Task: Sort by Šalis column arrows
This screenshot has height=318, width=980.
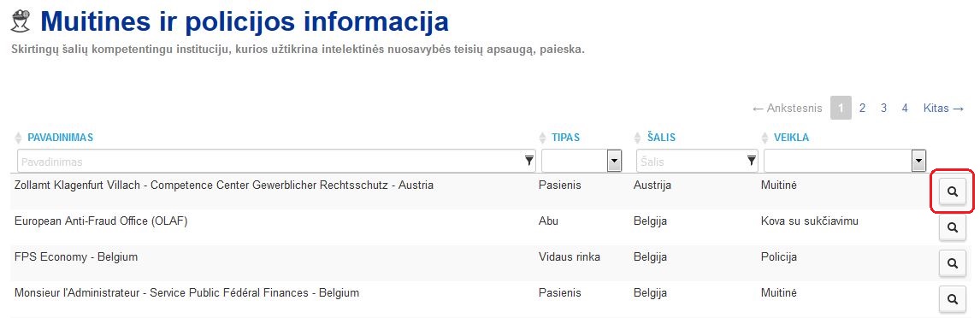Action: click(637, 138)
